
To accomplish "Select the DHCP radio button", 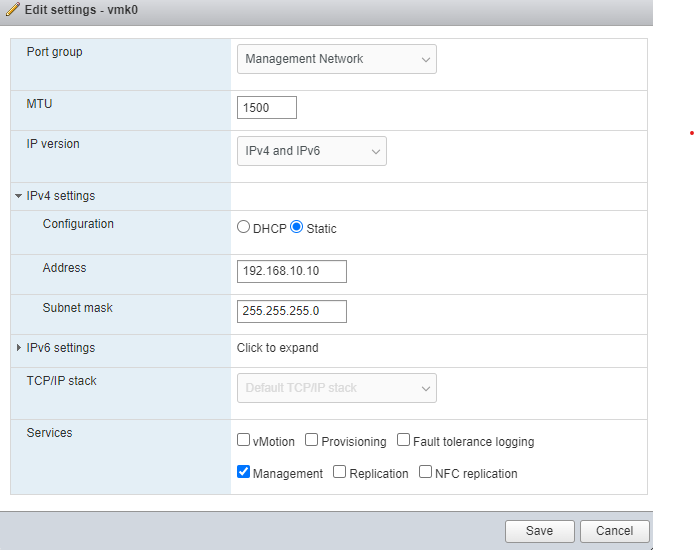I will tap(243, 228).
